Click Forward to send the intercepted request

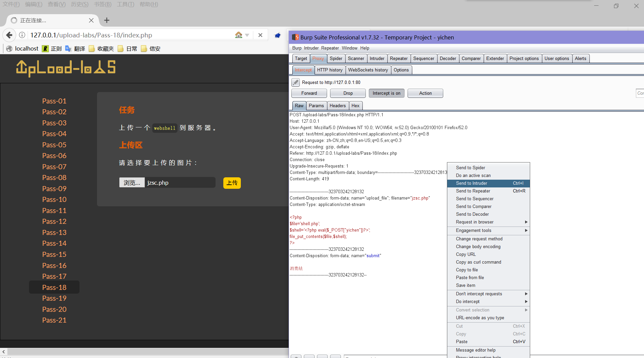tap(309, 93)
